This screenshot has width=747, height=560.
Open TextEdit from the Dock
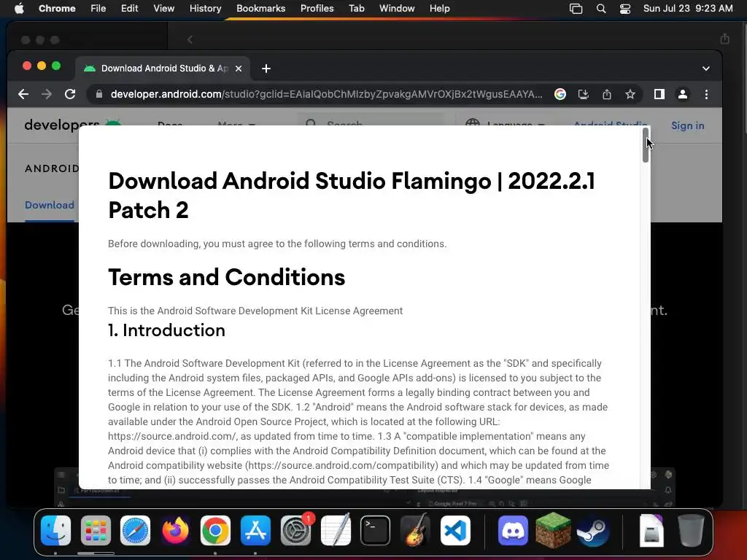tap(336, 531)
